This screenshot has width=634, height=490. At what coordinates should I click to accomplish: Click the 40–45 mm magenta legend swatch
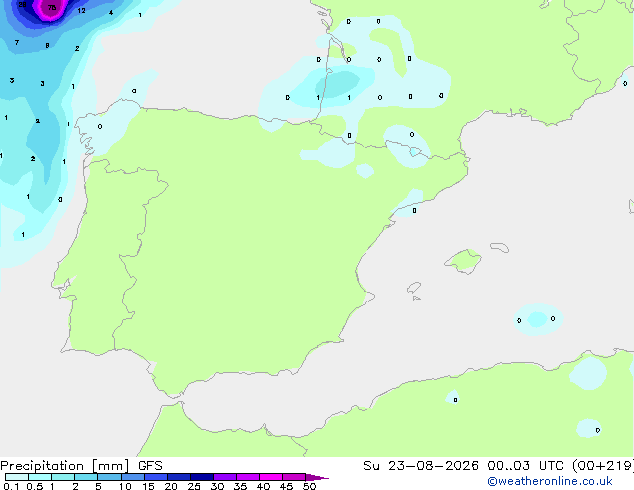tap(271, 477)
